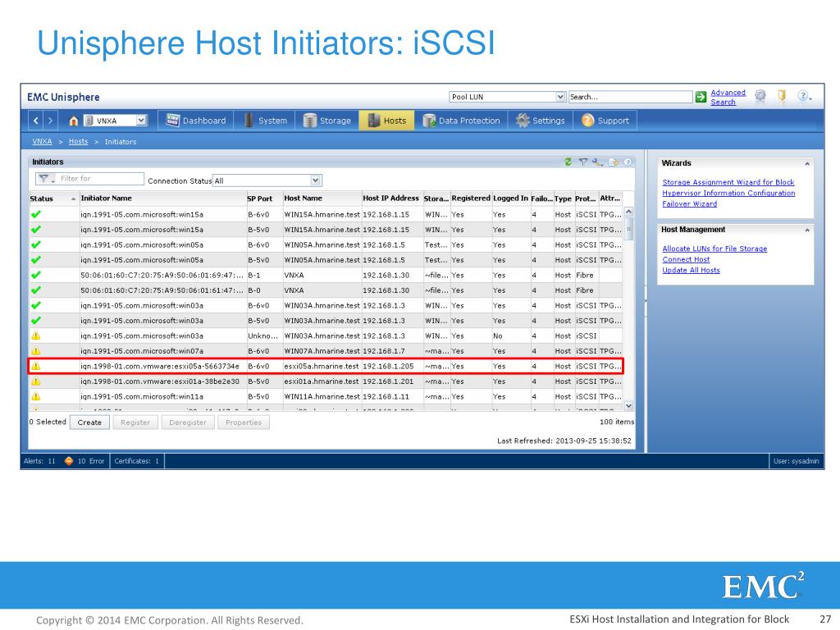Sort by Logged In column header

(510, 199)
